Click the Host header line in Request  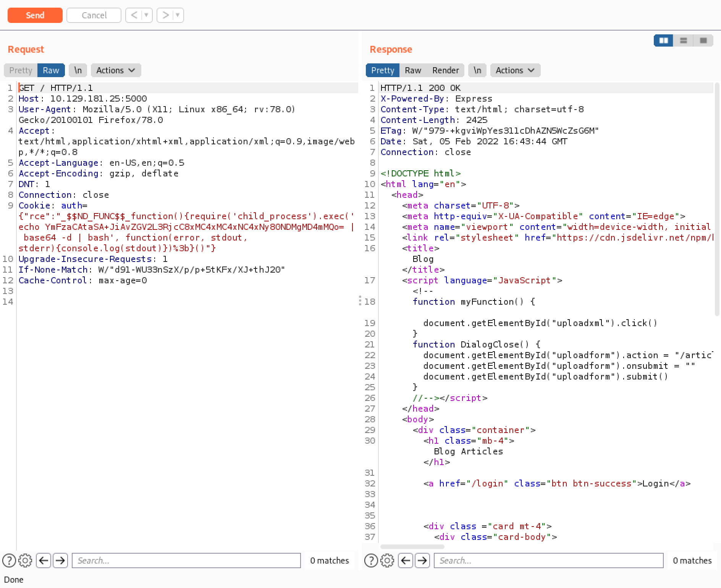[x=82, y=99]
